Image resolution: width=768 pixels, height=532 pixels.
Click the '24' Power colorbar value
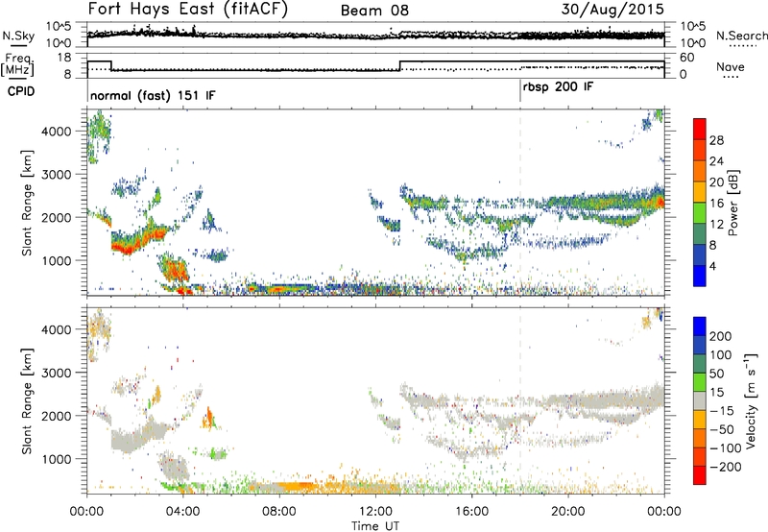tap(716, 161)
